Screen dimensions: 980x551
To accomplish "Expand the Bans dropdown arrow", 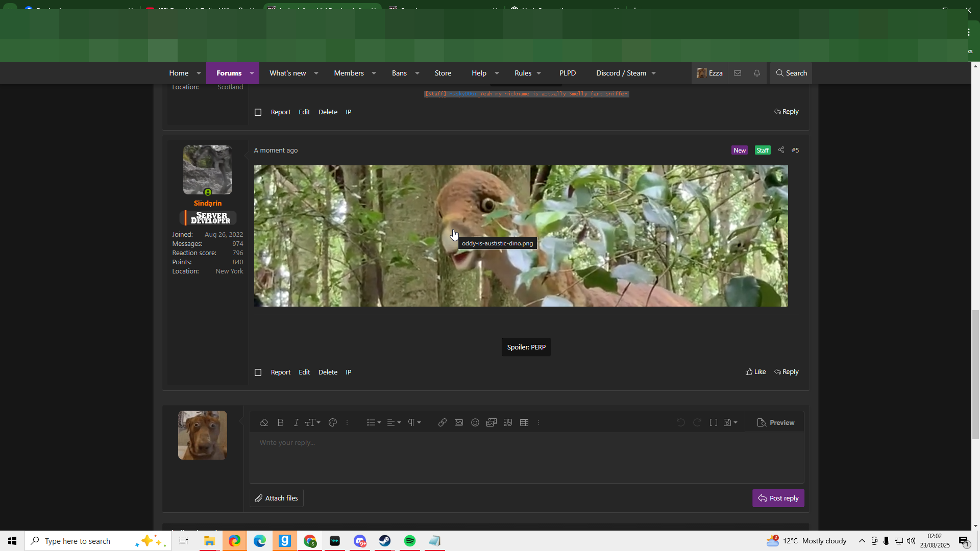I will coord(417,73).
